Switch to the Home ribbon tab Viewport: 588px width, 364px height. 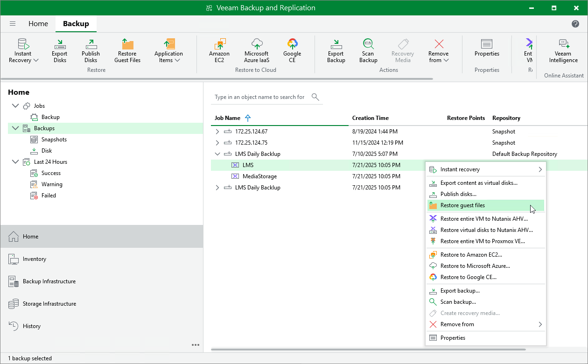tap(38, 24)
